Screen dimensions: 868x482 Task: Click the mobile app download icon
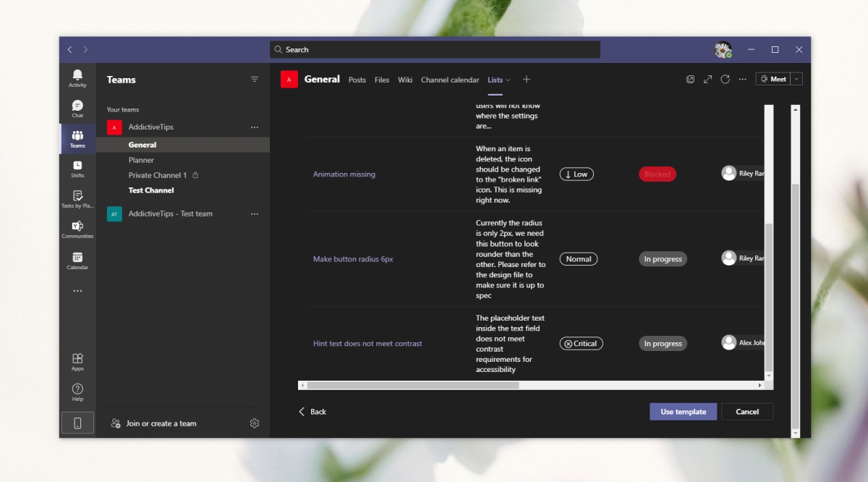point(77,423)
